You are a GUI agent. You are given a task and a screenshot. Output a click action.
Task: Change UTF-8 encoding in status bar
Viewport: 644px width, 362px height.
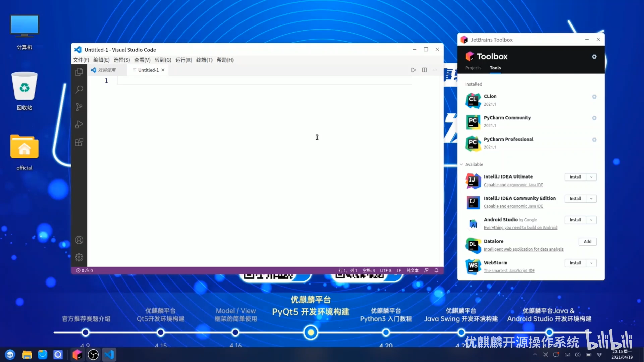click(x=386, y=270)
